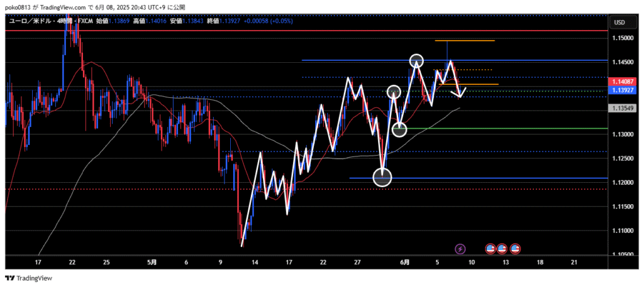Image resolution: width=644 pixels, height=287 pixels.
Task: Open the middle US flag economic event
Action: click(502, 249)
